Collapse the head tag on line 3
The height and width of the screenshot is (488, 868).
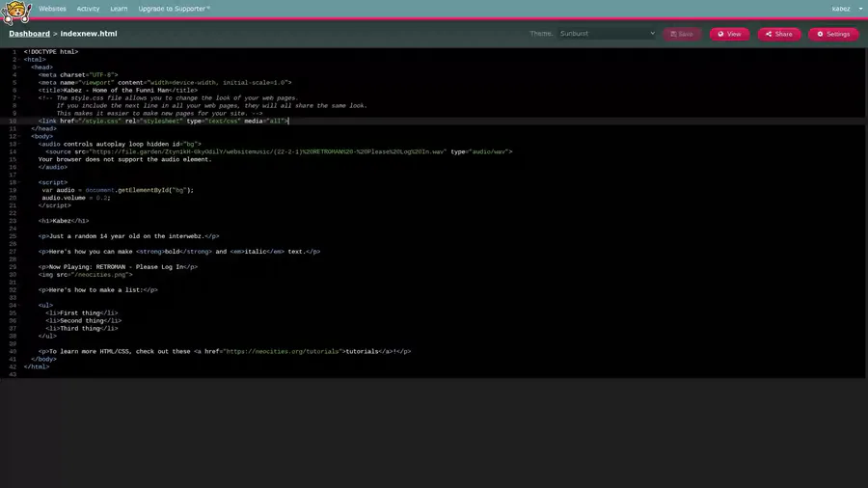pyautogui.click(x=19, y=68)
